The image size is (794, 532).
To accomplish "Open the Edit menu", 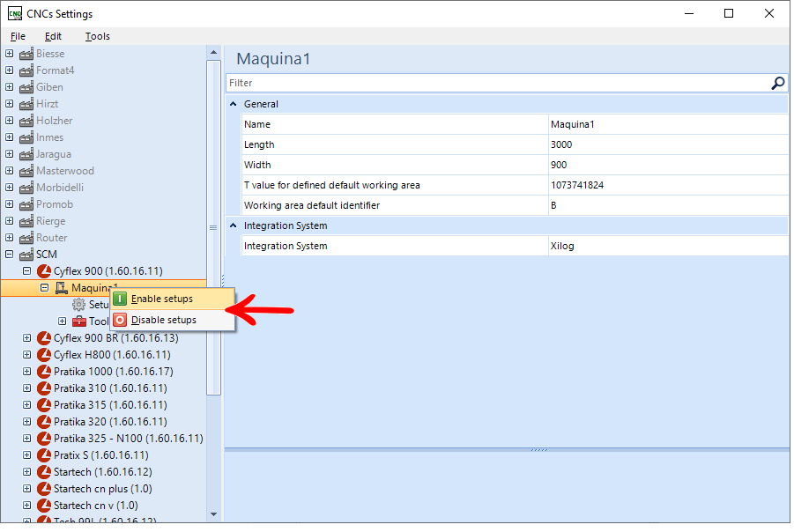I will (x=53, y=36).
